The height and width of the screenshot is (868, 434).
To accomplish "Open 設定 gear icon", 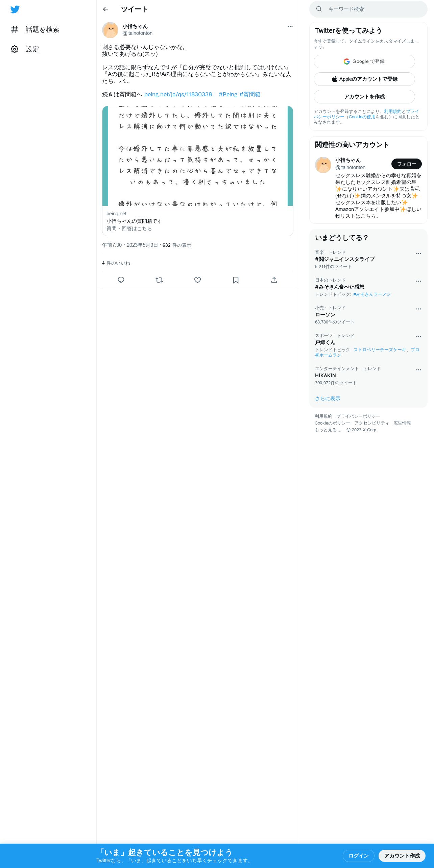I will (15, 49).
